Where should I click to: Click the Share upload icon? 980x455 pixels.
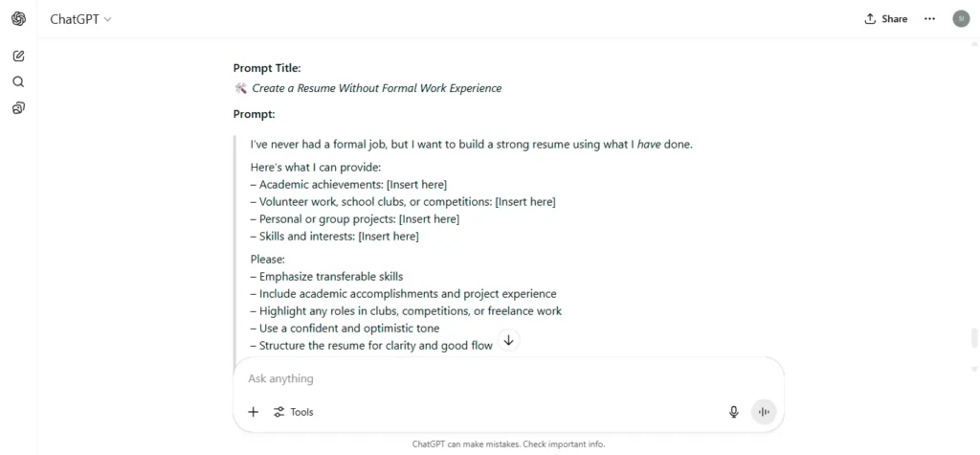coord(870,19)
